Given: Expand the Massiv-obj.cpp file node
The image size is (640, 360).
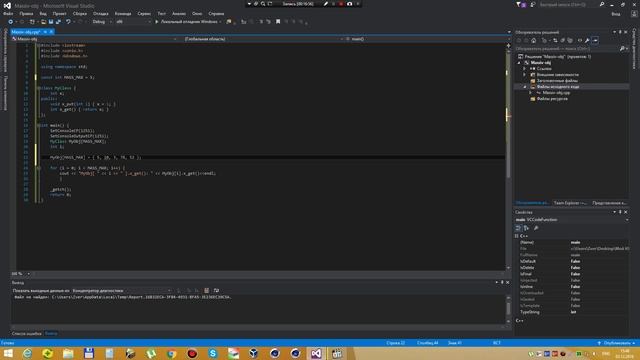Looking at the screenshot, I should point(531,93).
